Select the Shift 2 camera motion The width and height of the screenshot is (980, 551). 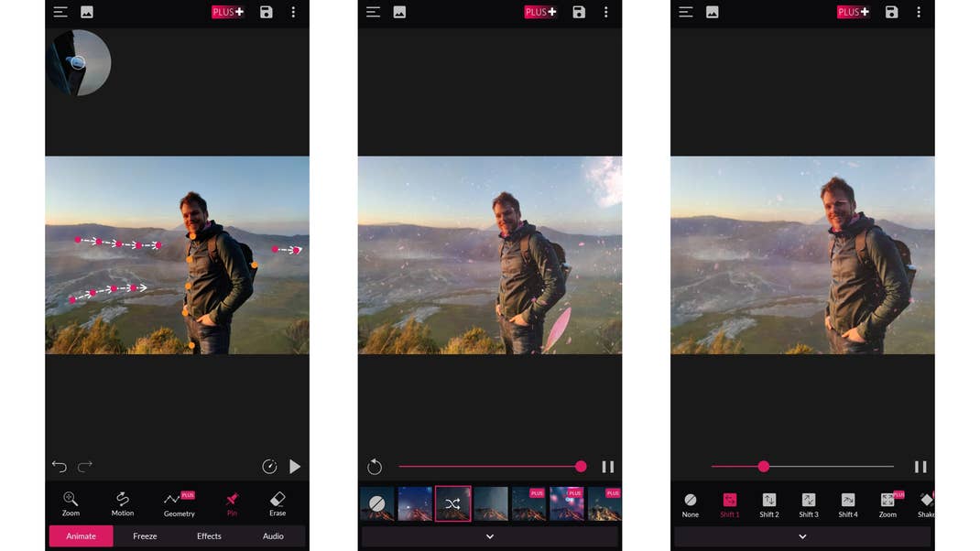(x=769, y=503)
